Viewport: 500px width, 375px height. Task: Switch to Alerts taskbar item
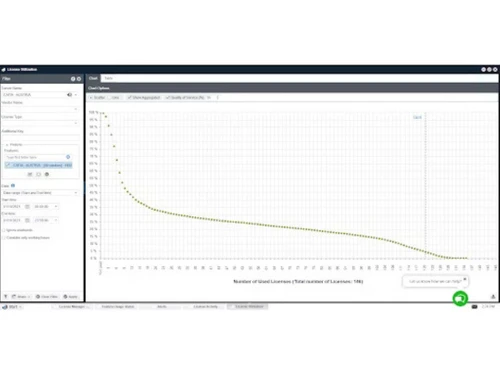[x=161, y=306]
